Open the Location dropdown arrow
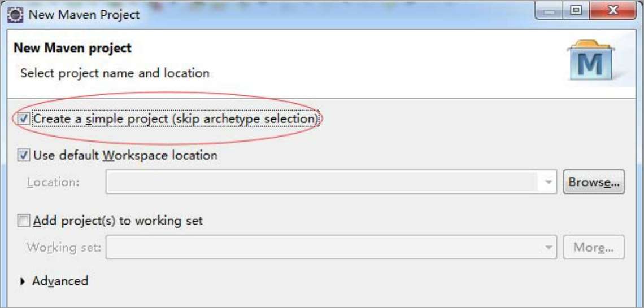Viewport: 644px width, 308px height. coord(548,182)
